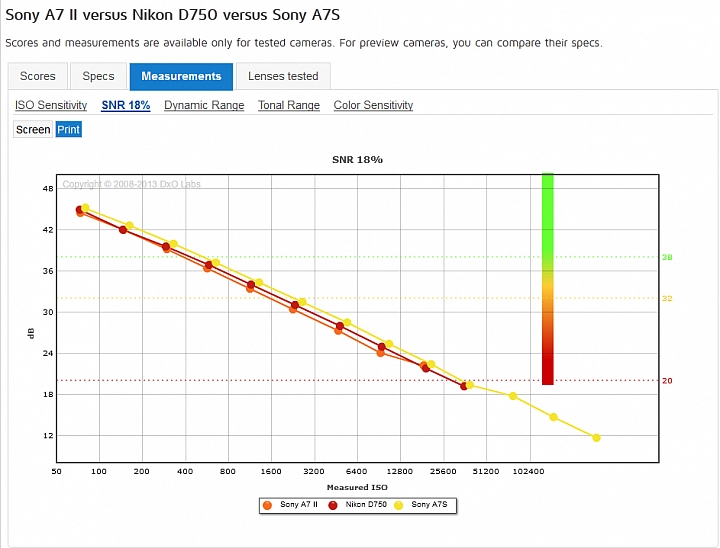This screenshot has width=720, height=548.
Task: Click the Sony A7 II orange legend marker
Action: point(267,505)
